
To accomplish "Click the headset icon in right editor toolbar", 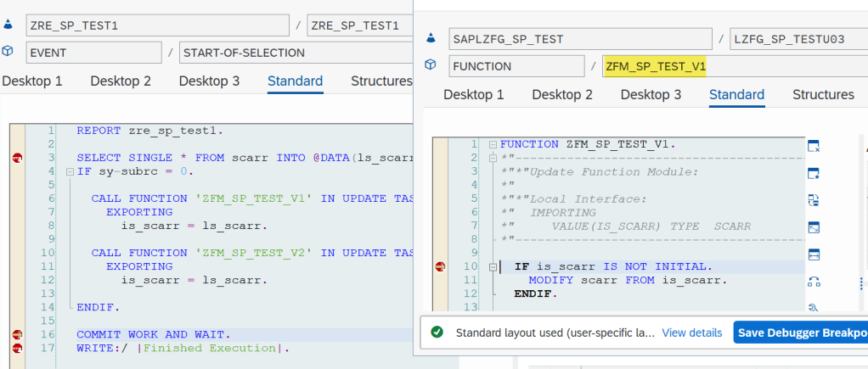I will click(x=813, y=281).
